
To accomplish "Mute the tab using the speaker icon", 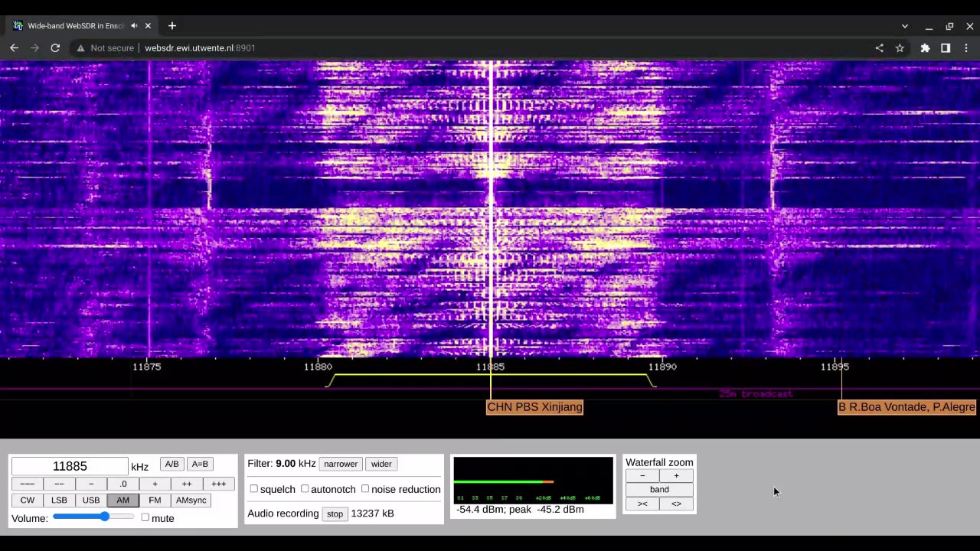I will (x=134, y=26).
